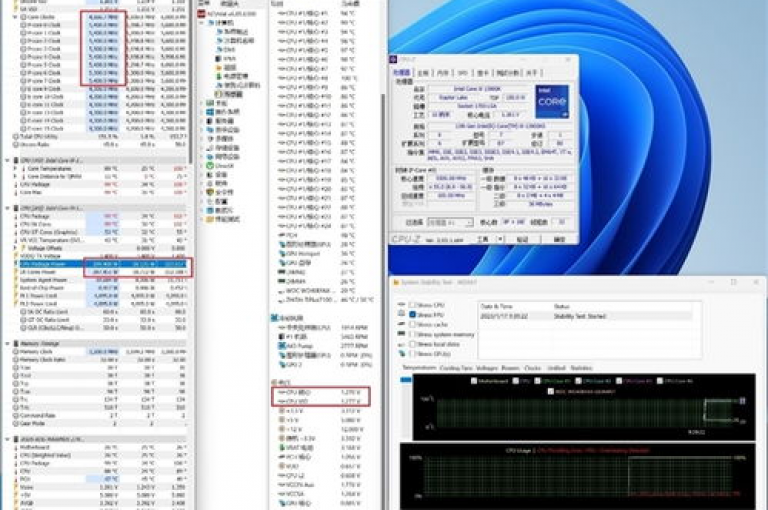This screenshot has height=510, width=768.
Task: Collapse the Core Clocks group in HWiNFO
Action: click(x=15, y=17)
